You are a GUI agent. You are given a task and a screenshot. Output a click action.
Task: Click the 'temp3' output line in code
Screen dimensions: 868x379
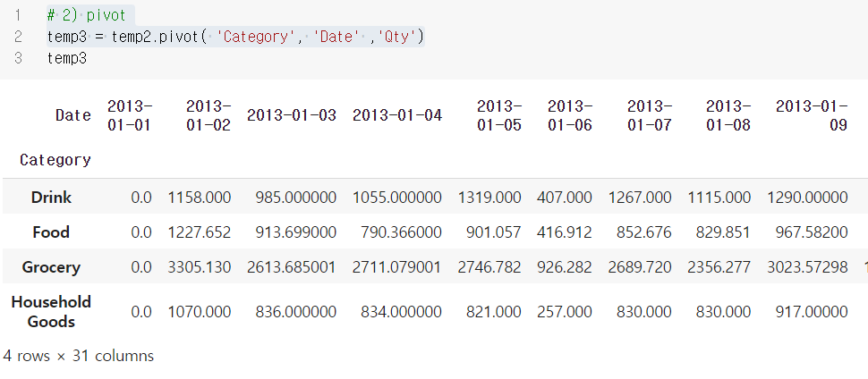tap(67, 58)
